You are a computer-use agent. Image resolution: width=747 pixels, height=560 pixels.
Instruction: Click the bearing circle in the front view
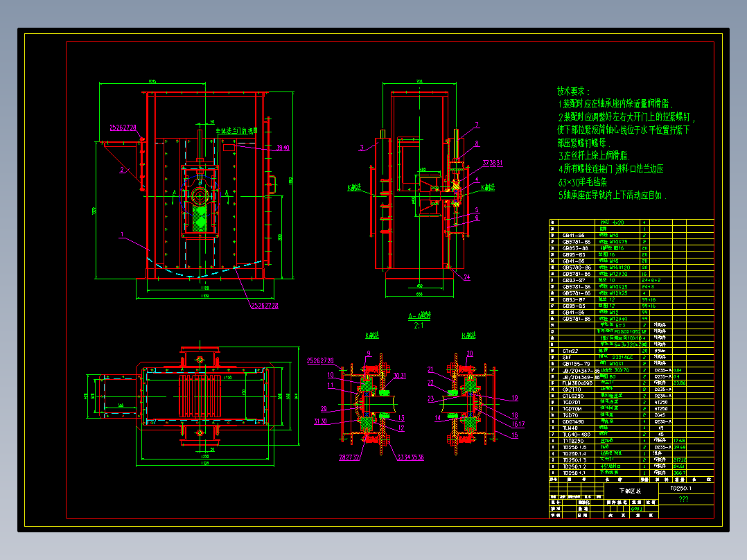click(x=200, y=195)
